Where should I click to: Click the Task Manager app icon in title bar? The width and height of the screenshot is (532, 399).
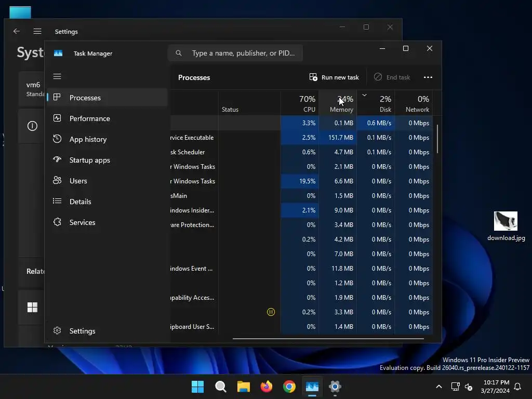pyautogui.click(x=58, y=54)
